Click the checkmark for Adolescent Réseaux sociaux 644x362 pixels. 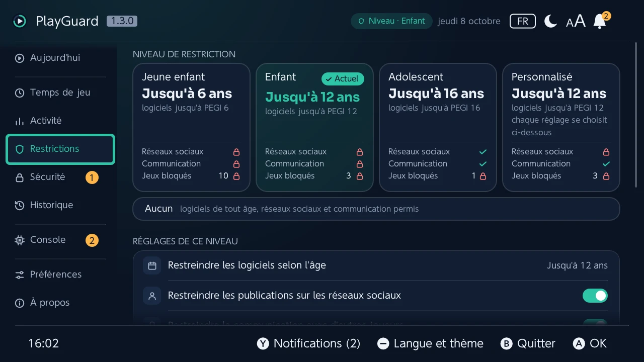tap(483, 152)
